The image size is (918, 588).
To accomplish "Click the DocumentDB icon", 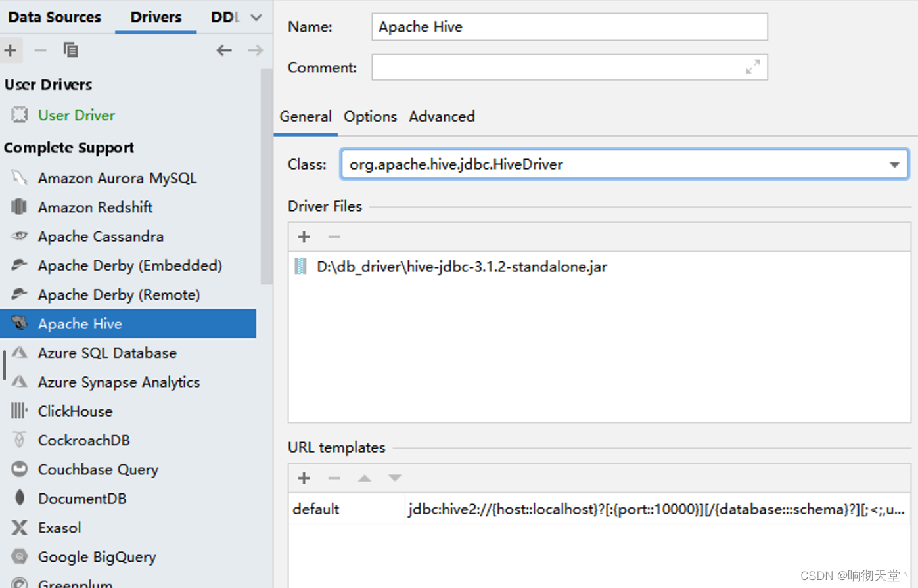I will coord(20,498).
